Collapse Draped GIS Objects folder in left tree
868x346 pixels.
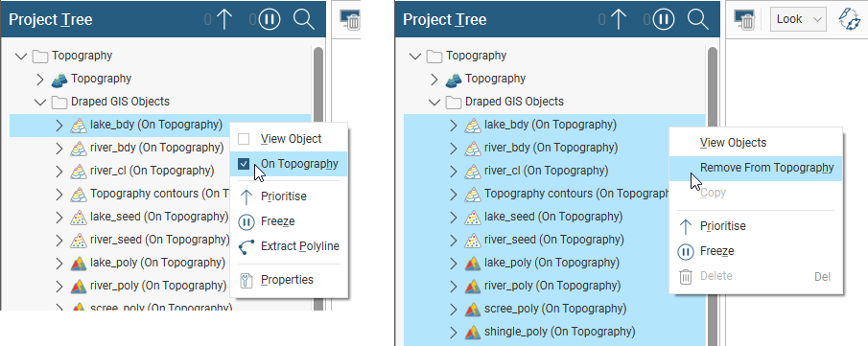tap(40, 102)
